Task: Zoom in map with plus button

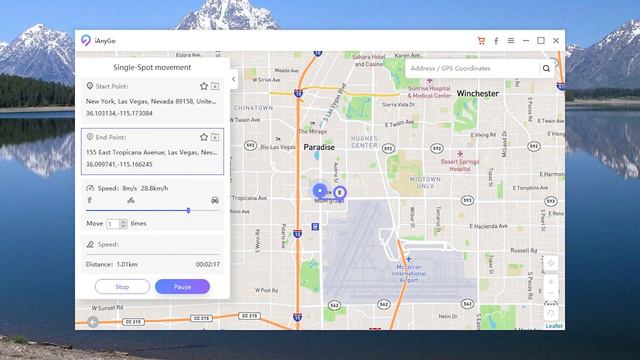Action: click(x=551, y=282)
